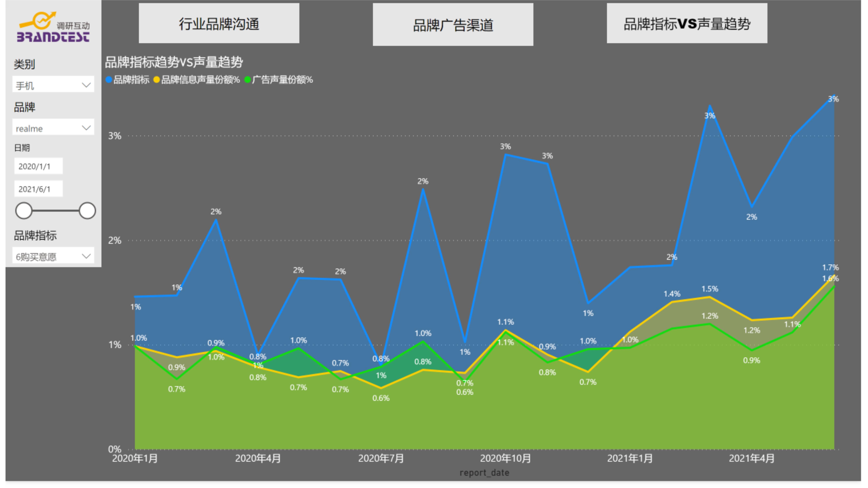Click the BrandTest logo
Viewport: 868px width, 488px height.
(x=53, y=27)
